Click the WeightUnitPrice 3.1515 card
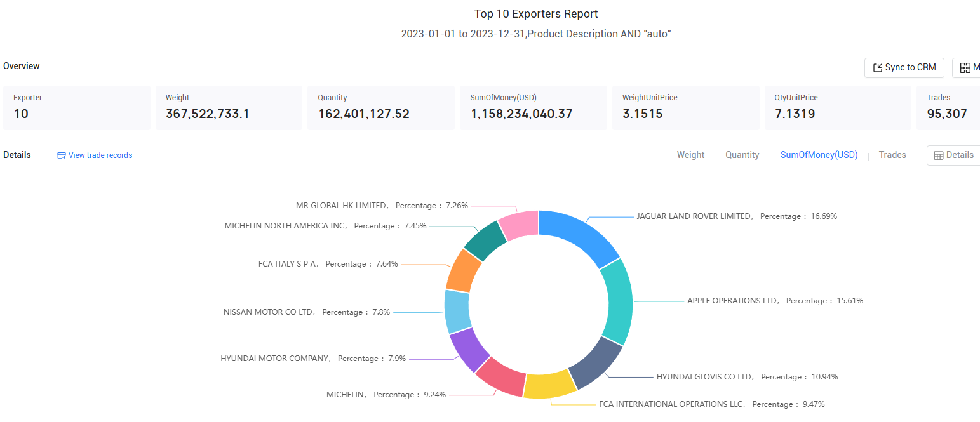 tap(686, 108)
